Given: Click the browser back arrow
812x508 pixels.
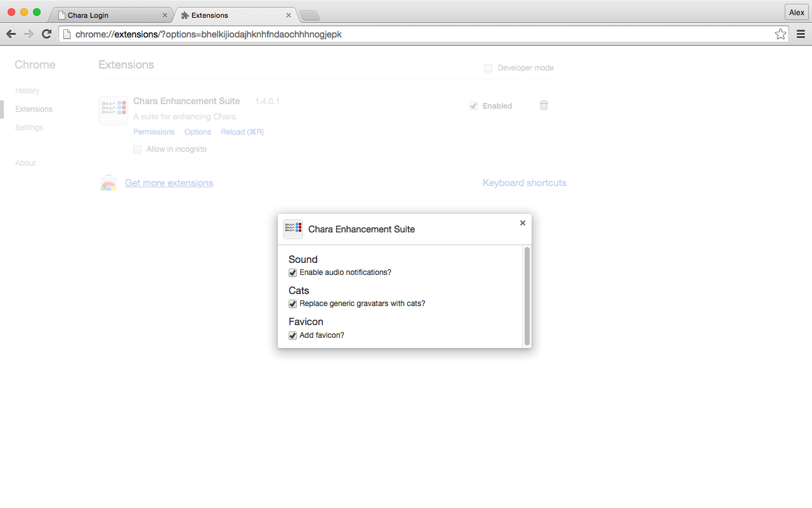Looking at the screenshot, I should (11, 34).
